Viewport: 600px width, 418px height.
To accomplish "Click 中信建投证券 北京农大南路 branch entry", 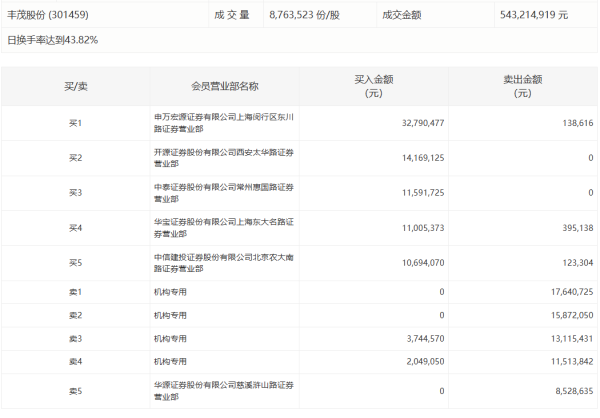I will coord(220,262).
